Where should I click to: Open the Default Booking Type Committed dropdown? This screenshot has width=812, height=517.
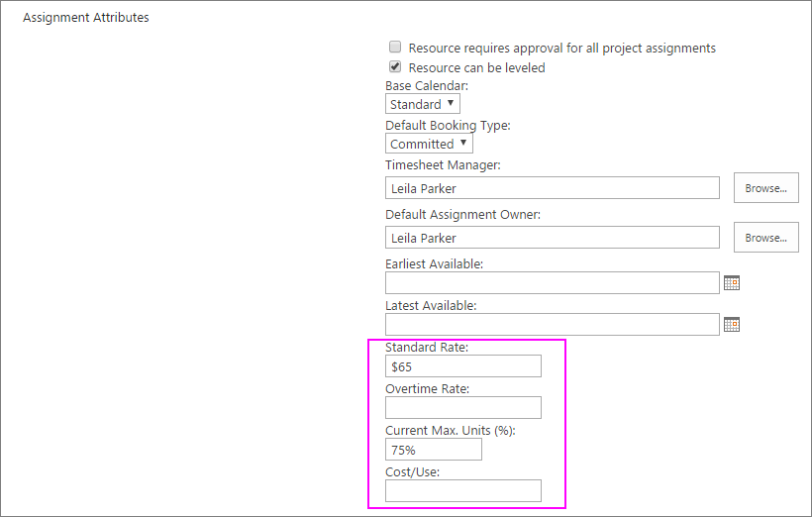click(x=429, y=144)
